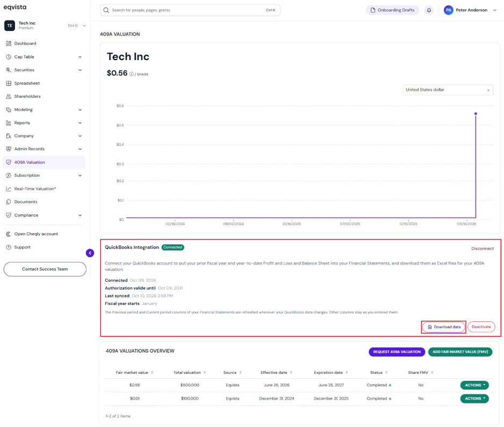
Task: Click Download data button
Action: coord(444,327)
